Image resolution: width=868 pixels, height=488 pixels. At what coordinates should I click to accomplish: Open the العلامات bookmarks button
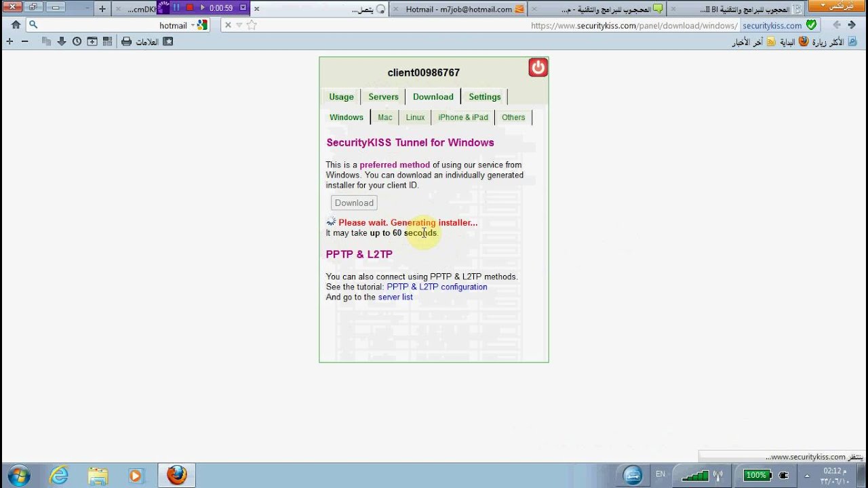(x=147, y=42)
